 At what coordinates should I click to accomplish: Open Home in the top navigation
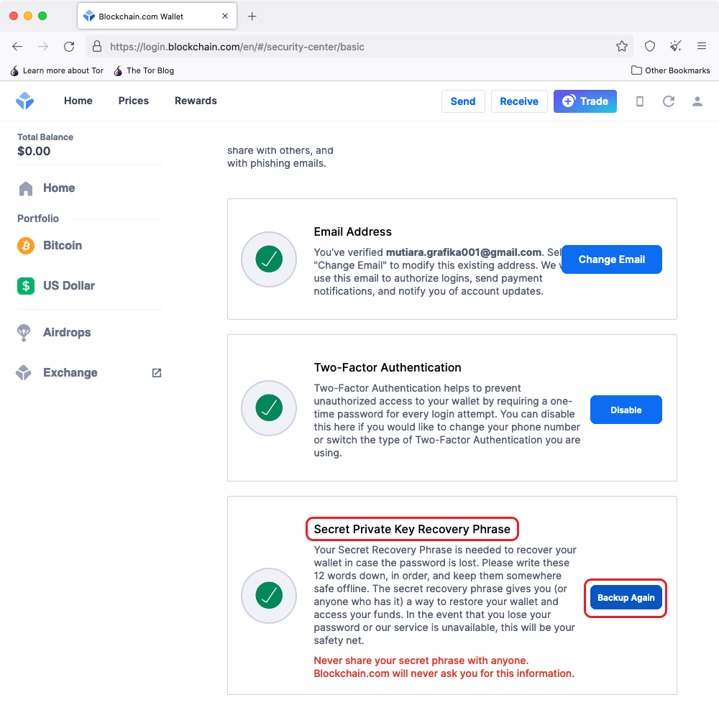[78, 101]
